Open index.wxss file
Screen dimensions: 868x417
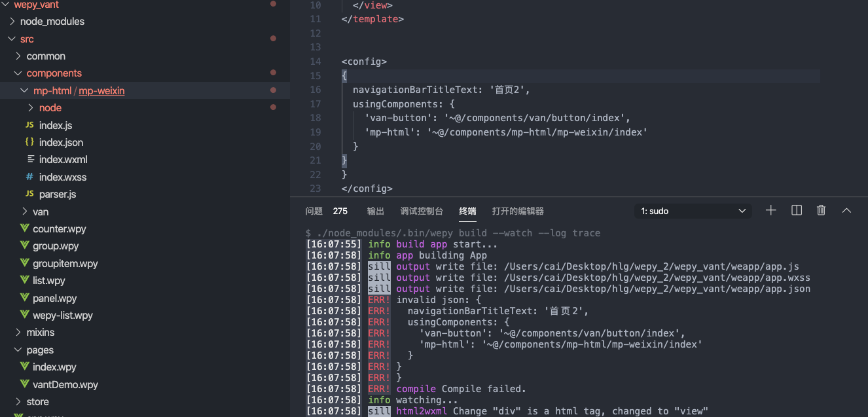pos(63,177)
